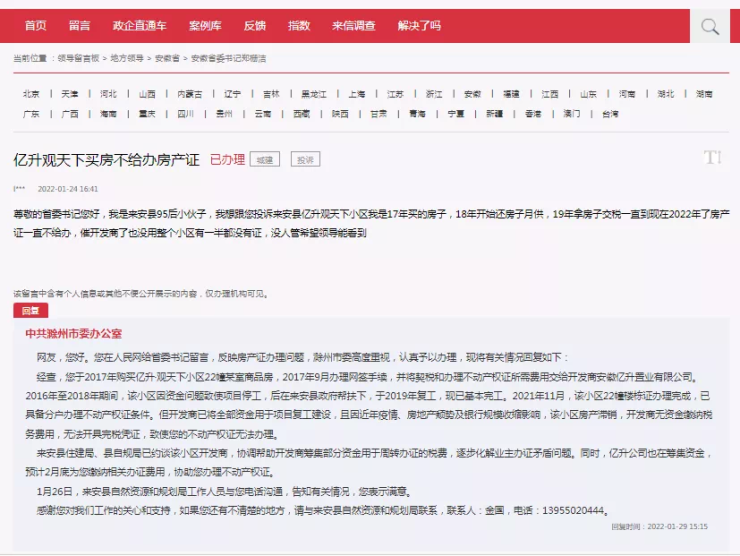740x556 pixels.
Task: Open 来信调查 in the navigation bar
Action: [x=353, y=25]
